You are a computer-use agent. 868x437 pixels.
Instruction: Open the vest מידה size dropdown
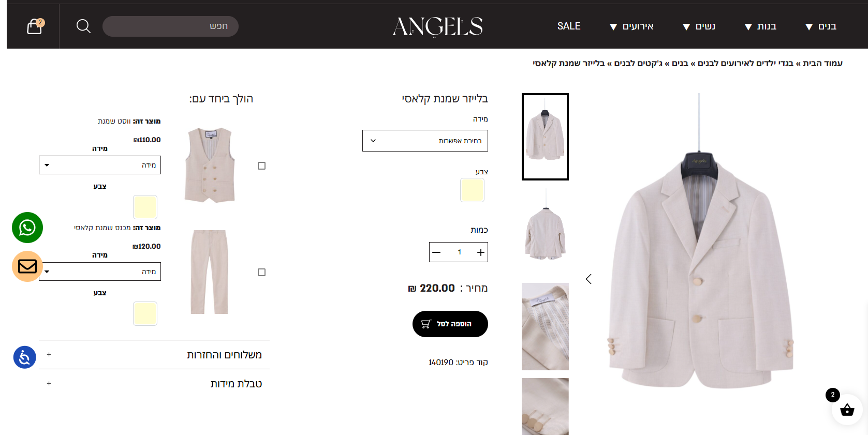pyautogui.click(x=100, y=165)
